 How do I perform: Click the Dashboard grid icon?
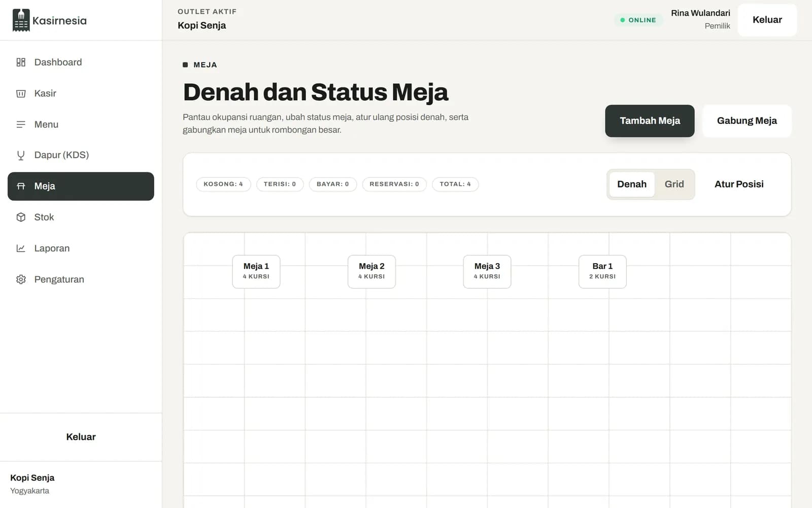point(21,62)
